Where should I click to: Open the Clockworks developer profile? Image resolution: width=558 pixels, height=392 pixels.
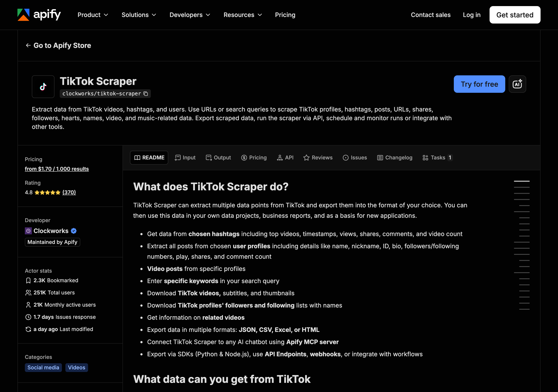tap(51, 231)
